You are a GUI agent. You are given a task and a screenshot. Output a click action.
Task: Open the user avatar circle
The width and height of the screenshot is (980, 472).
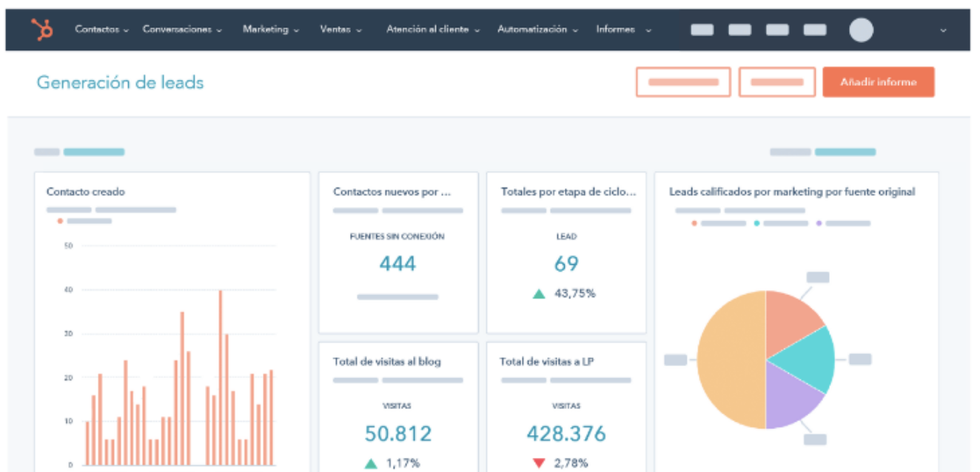tap(861, 30)
